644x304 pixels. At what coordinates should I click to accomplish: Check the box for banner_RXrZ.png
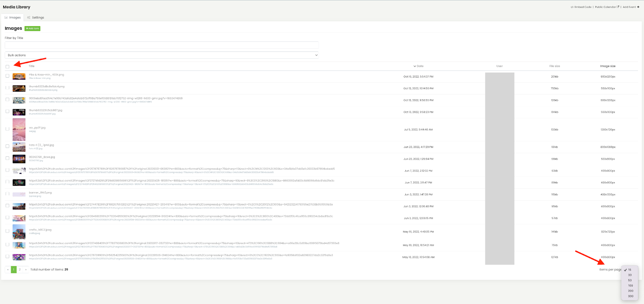click(7, 194)
